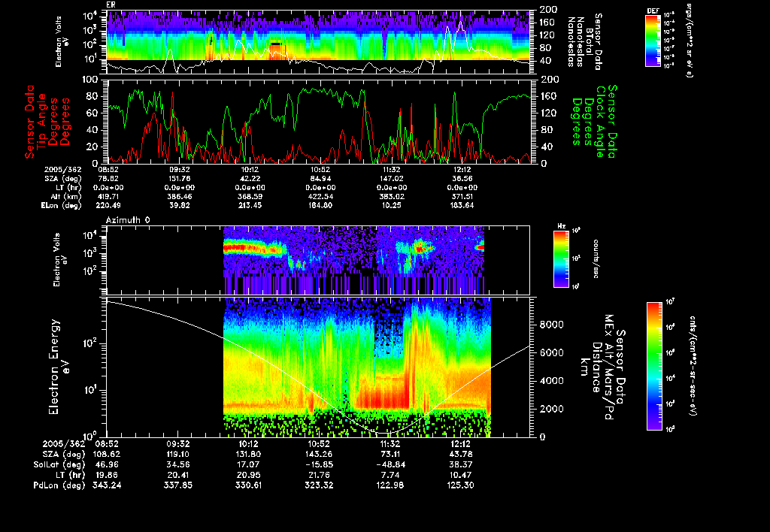Click the DEF color scale bar
Viewport: 770px width, 532px height.
coord(653,41)
